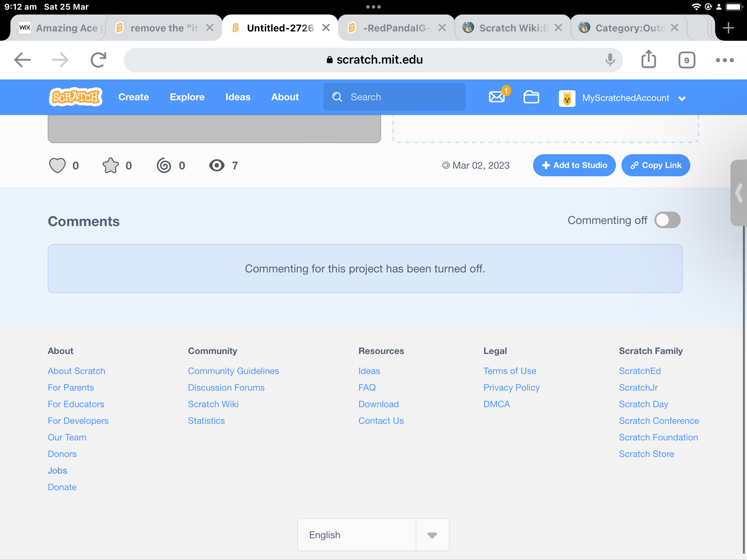Open the messages inbox envelope icon
747x560 pixels.
[496, 97]
